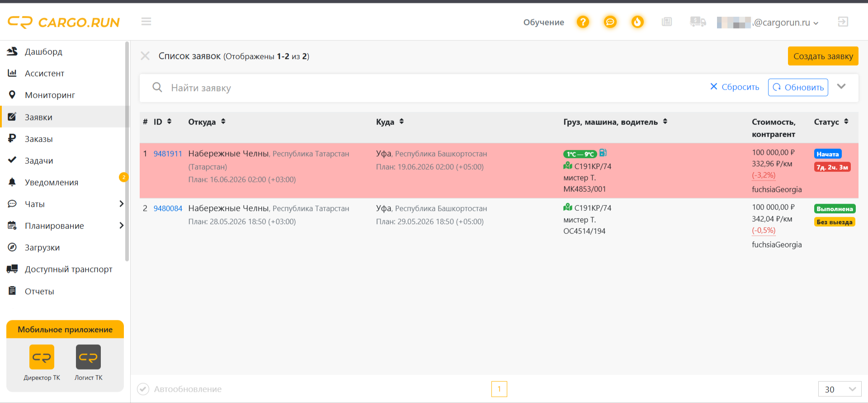Click the Начата status badge

point(827,154)
